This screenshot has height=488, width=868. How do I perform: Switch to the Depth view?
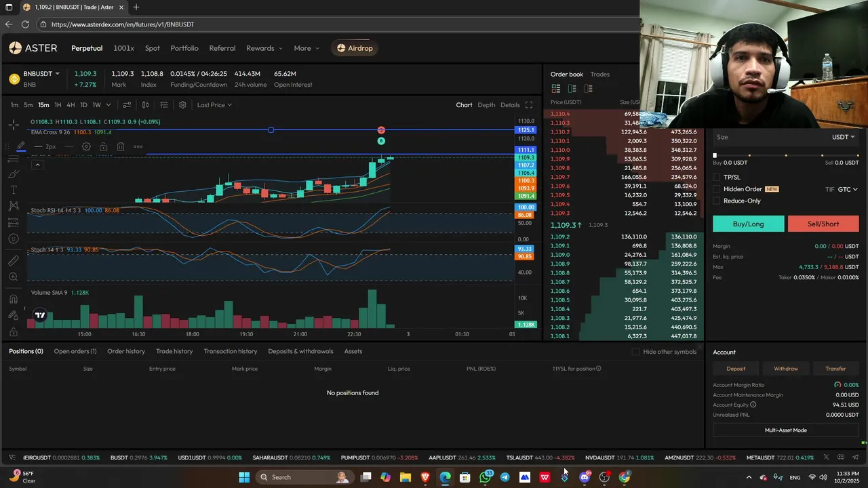click(486, 105)
